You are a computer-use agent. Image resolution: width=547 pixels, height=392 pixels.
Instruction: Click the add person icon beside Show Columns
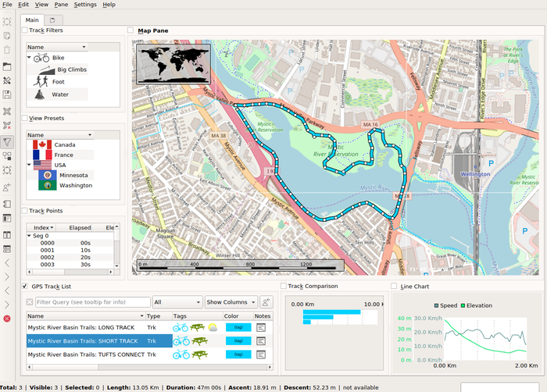pos(266,302)
